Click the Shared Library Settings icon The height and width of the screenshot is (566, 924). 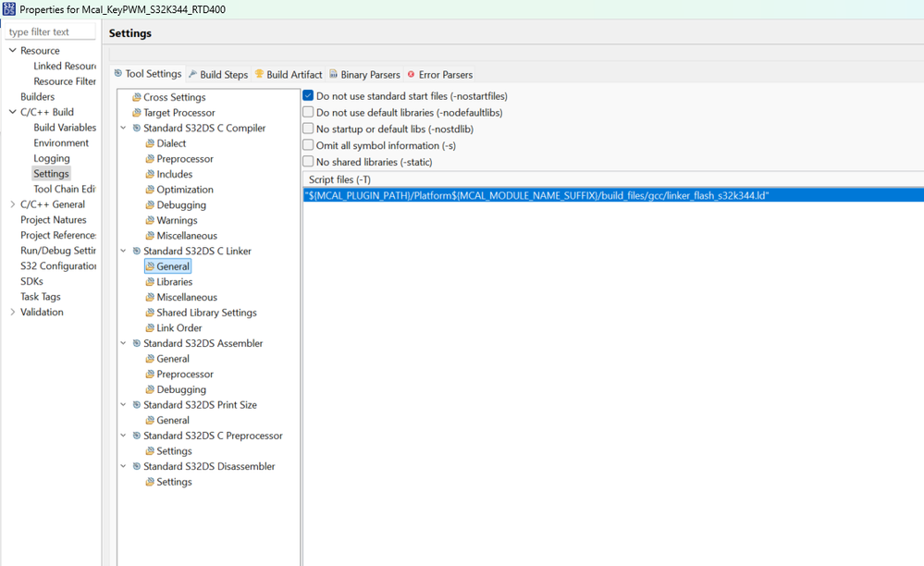[x=150, y=313]
